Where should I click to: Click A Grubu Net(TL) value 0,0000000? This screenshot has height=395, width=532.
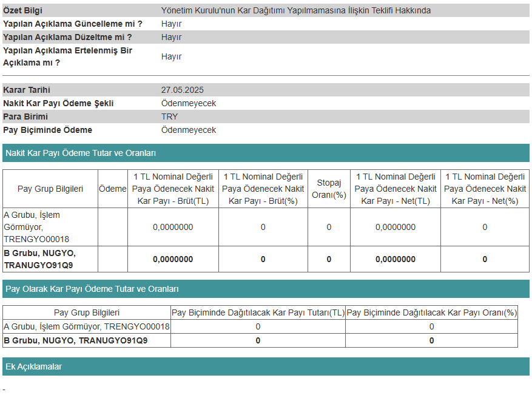(x=396, y=227)
